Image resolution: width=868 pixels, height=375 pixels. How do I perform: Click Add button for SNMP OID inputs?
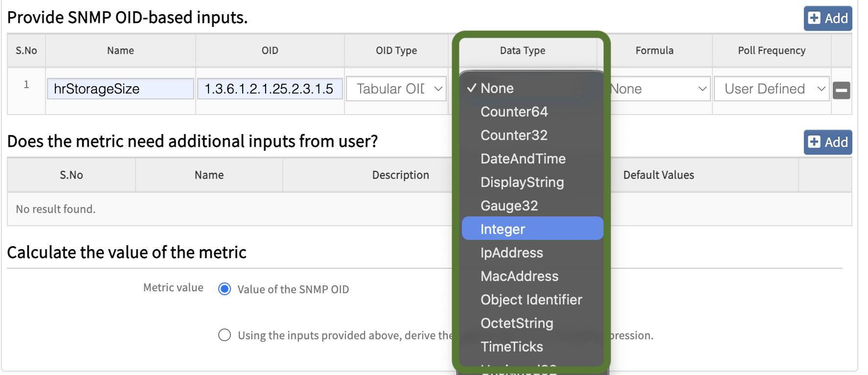(x=827, y=19)
